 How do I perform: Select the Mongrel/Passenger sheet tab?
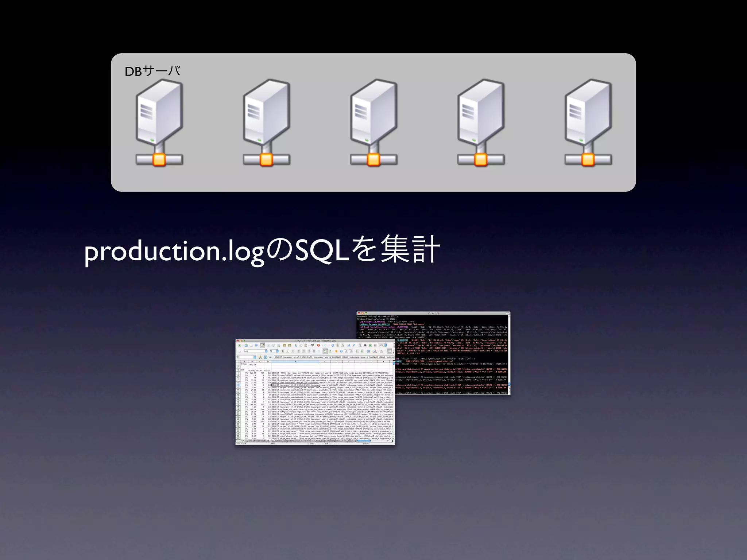coord(292,441)
